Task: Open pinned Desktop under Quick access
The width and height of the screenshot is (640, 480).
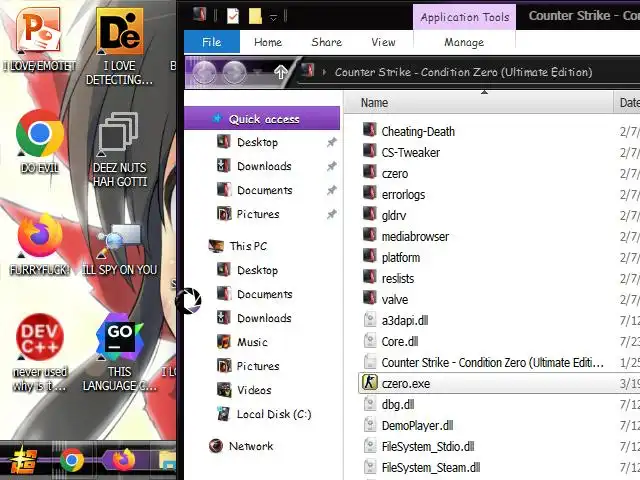Action: coord(257,142)
